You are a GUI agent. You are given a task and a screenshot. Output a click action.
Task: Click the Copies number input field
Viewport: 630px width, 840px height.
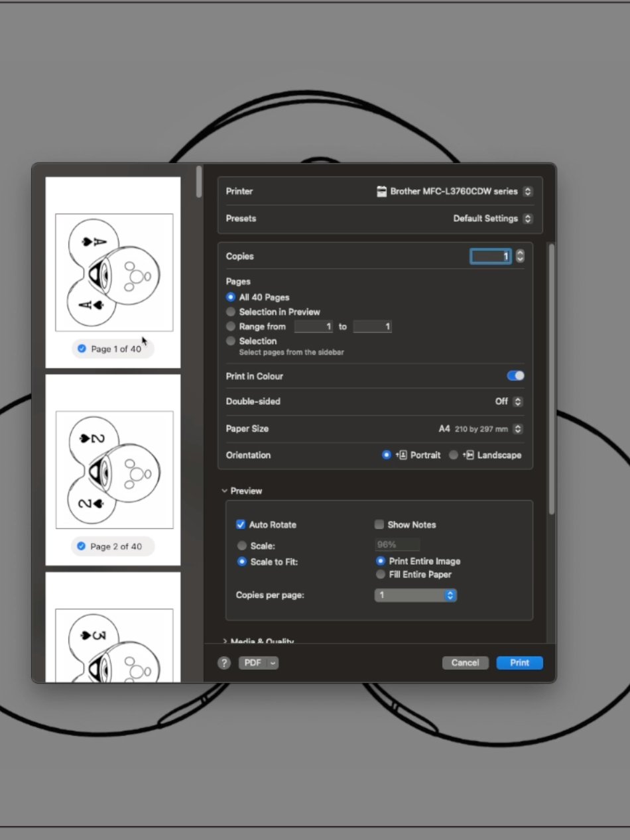click(x=491, y=256)
